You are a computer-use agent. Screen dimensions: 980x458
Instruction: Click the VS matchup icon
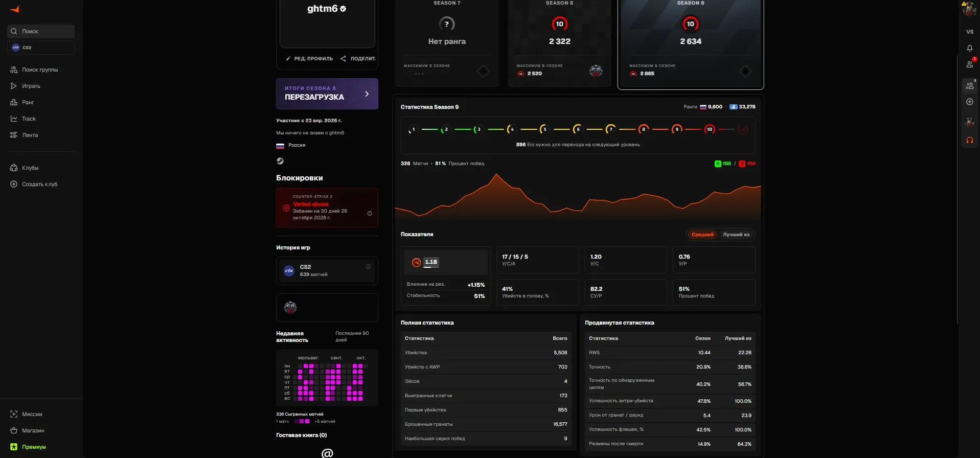coord(969,32)
